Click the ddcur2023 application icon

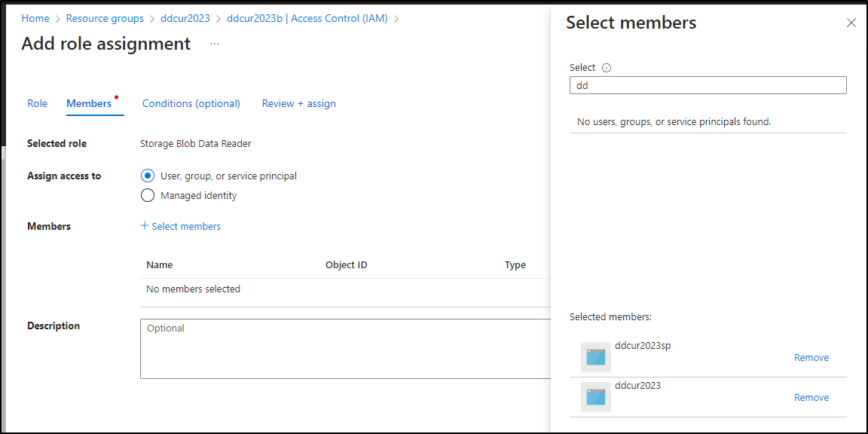596,397
